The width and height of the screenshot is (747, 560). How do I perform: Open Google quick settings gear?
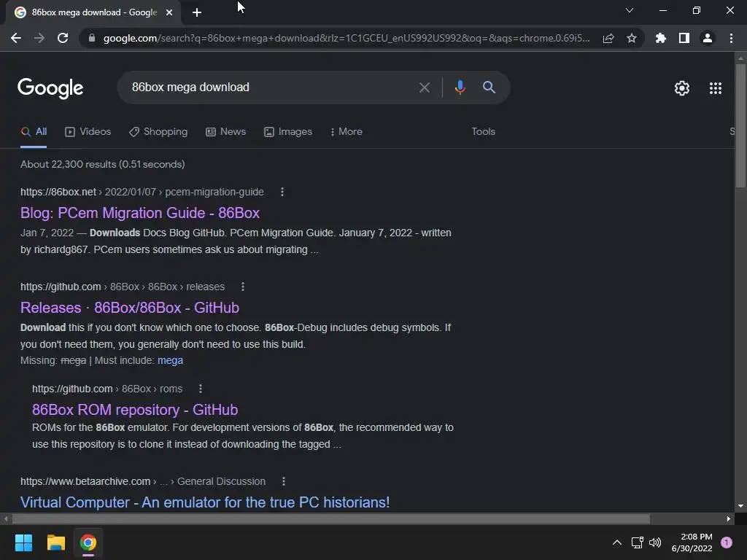(682, 88)
